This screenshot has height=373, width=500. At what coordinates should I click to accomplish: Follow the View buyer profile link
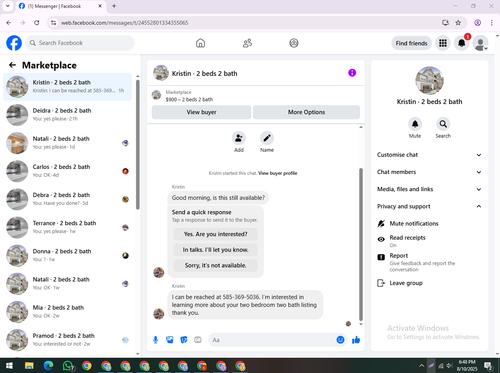[278, 173]
